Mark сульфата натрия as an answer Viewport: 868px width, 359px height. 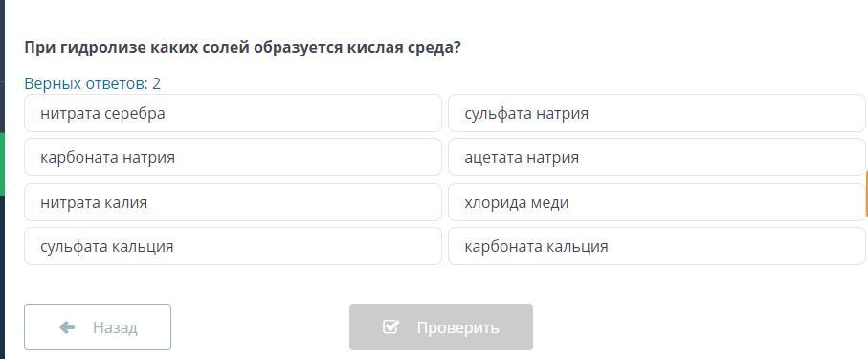(657, 113)
